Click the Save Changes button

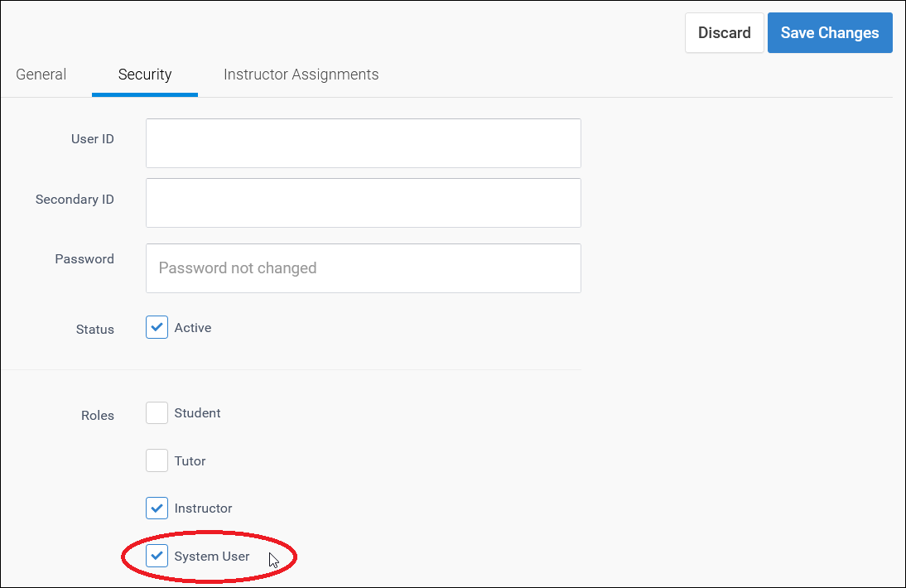[x=829, y=33]
